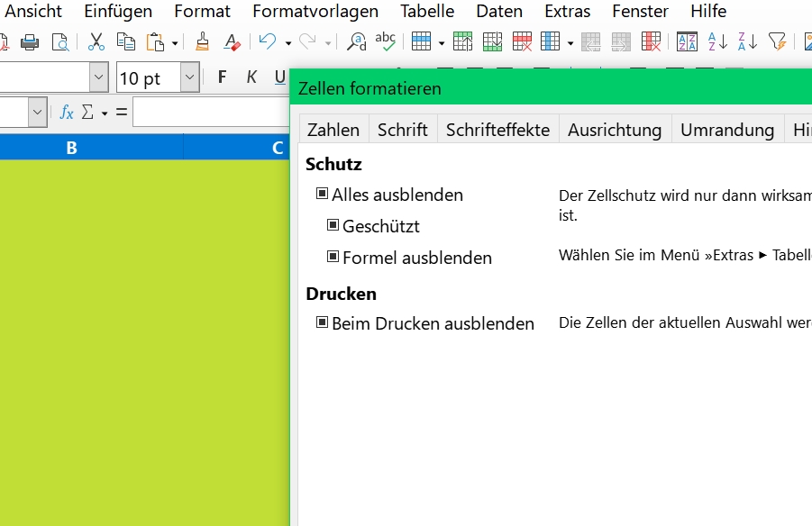Toggle the 'Alles ausblenden' checkbox
Screen dimensions: 812x526
coord(322,194)
